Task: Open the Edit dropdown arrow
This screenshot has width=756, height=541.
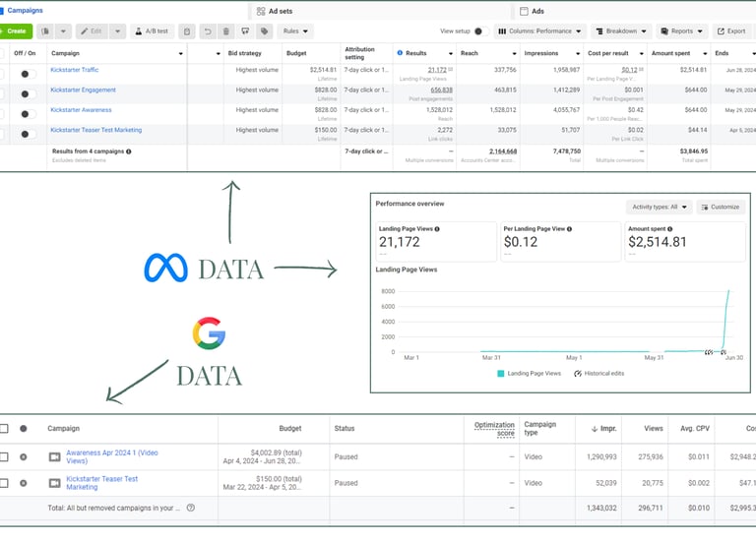Action: click(117, 31)
